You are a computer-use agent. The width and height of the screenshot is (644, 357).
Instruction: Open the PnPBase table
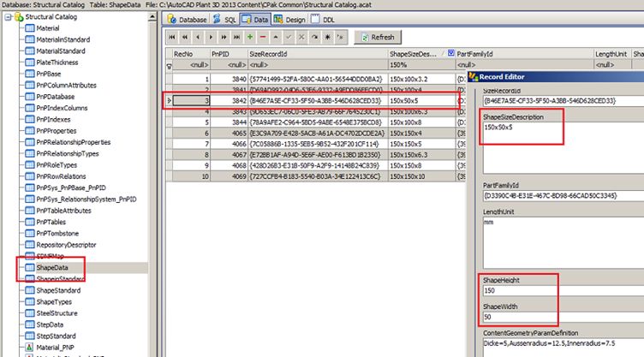pyautogui.click(x=49, y=74)
